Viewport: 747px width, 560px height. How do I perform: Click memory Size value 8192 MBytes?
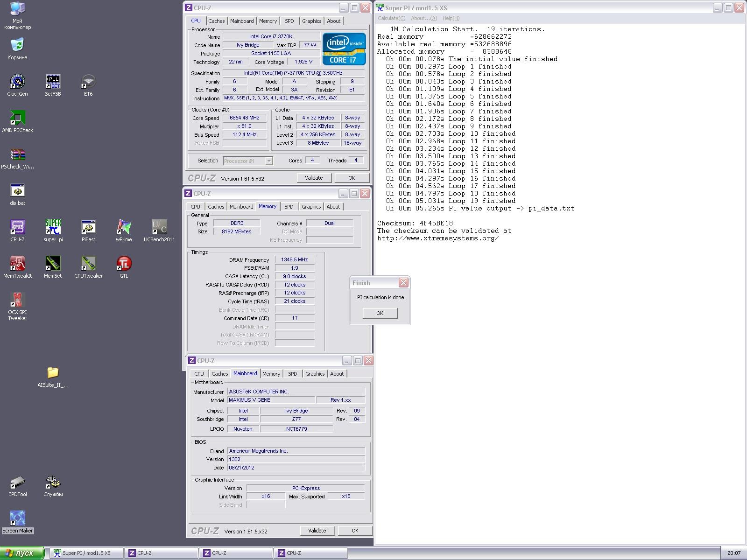(x=237, y=231)
